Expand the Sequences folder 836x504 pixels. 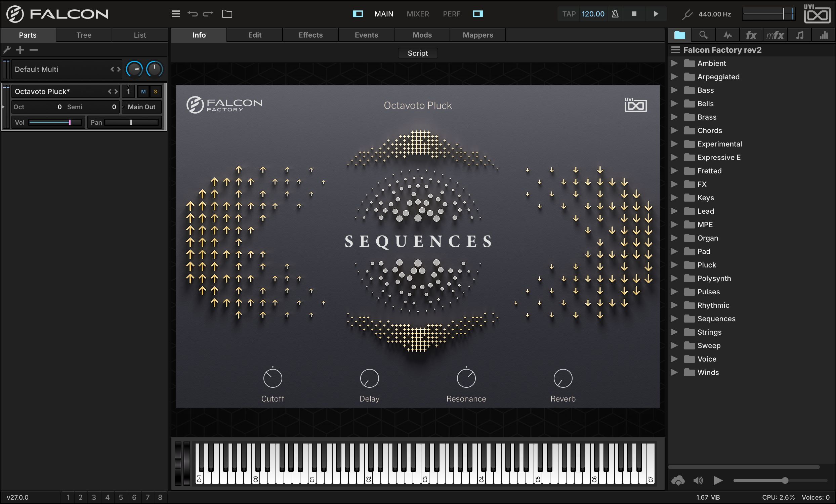pos(674,319)
